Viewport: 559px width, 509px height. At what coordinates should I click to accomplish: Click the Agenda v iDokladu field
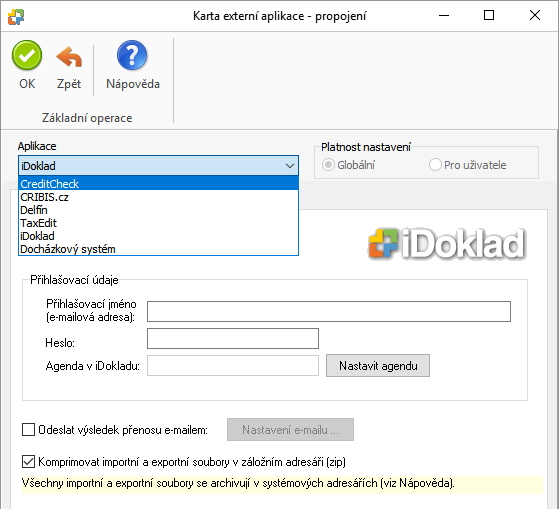(233, 366)
